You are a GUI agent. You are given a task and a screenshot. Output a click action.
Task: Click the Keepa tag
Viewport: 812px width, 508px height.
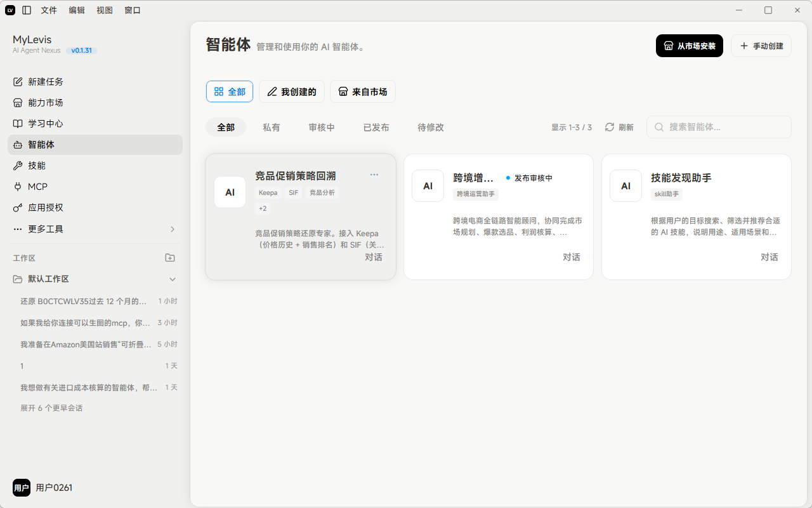(268, 192)
